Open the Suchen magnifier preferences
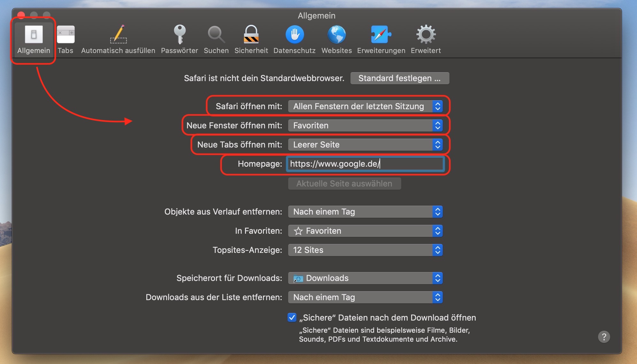 click(x=216, y=39)
